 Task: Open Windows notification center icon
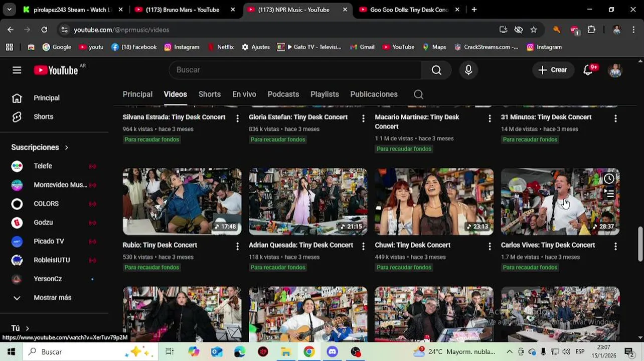pyautogui.click(x=629, y=351)
